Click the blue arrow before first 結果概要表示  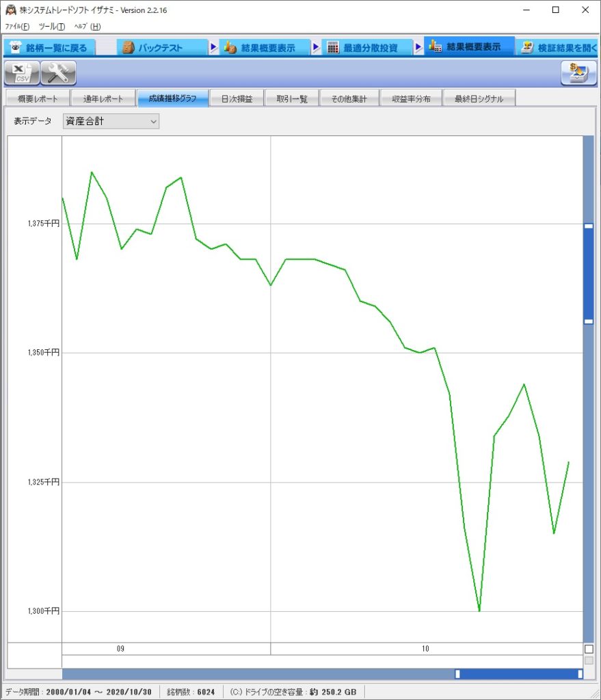pyautogui.click(x=214, y=48)
